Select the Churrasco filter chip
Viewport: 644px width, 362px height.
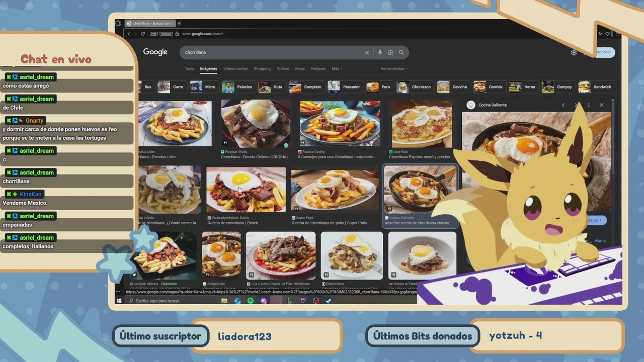pyautogui.click(x=415, y=87)
